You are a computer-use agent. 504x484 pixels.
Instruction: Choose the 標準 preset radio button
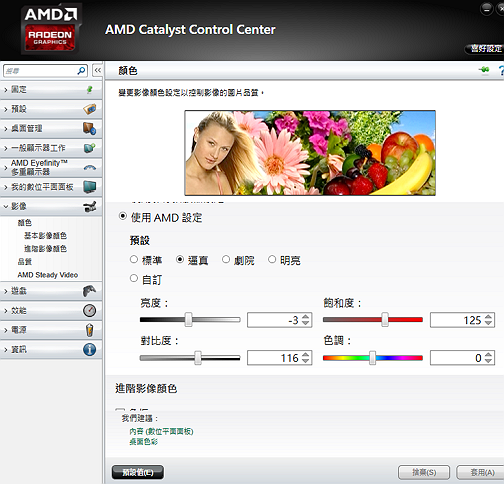(x=134, y=259)
